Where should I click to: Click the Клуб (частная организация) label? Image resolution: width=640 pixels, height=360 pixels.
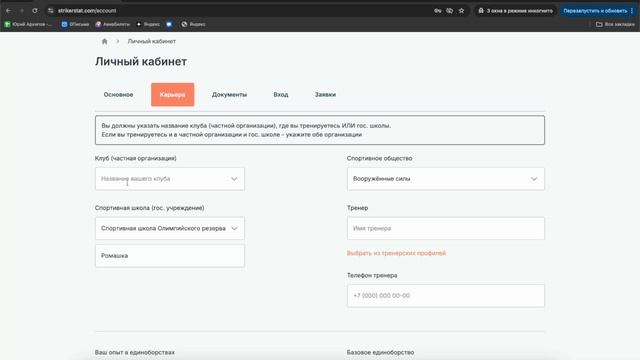[136, 158]
